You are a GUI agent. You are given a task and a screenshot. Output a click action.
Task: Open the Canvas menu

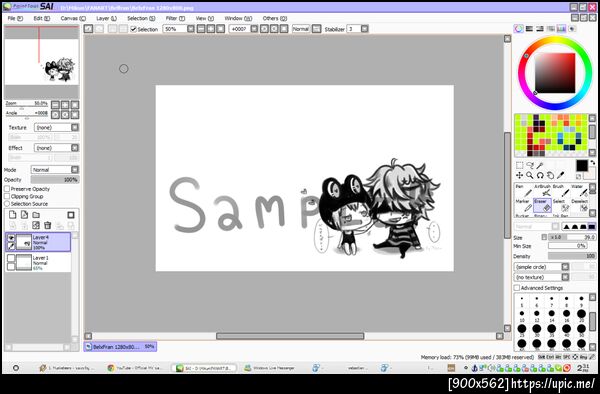pyautogui.click(x=73, y=18)
